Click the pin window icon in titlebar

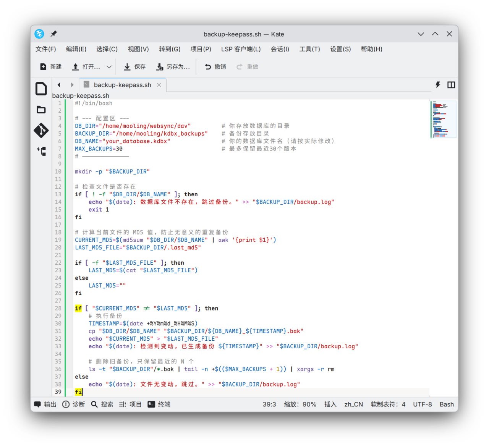pyautogui.click(x=53, y=34)
